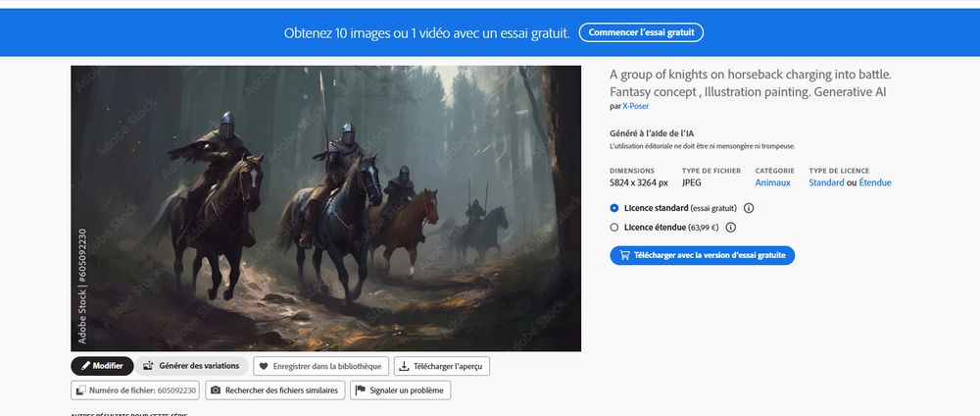Image resolution: width=980 pixels, height=416 pixels.
Task: Click the flag icon to report a problem
Action: [x=360, y=390]
